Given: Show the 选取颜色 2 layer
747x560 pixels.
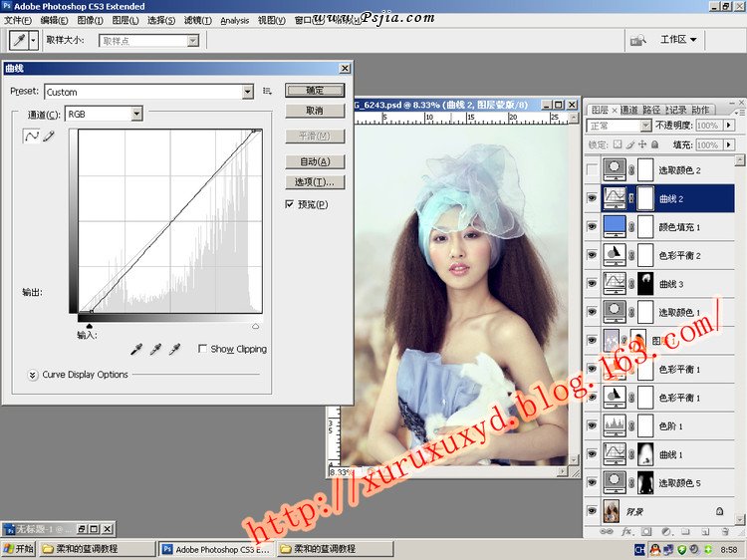Looking at the screenshot, I should pos(593,169).
